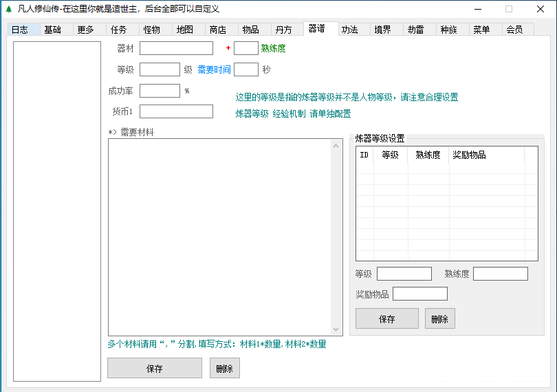Click the 需要材料 scrollbar down arrow

click(336, 329)
